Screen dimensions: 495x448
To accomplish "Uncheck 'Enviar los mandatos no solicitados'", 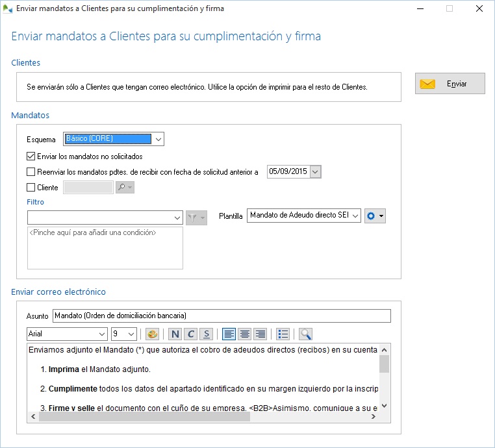I will tap(31, 156).
